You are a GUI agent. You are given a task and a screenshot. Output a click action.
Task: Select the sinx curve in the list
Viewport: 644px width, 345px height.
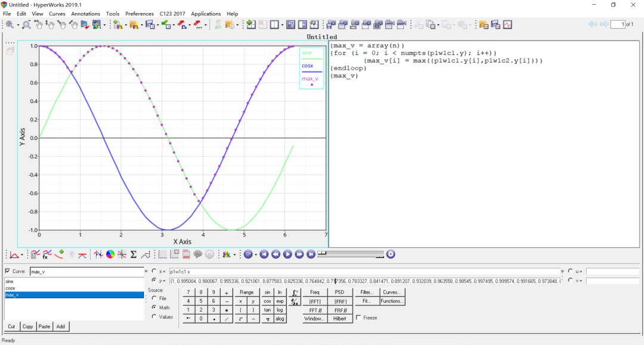coord(75,281)
